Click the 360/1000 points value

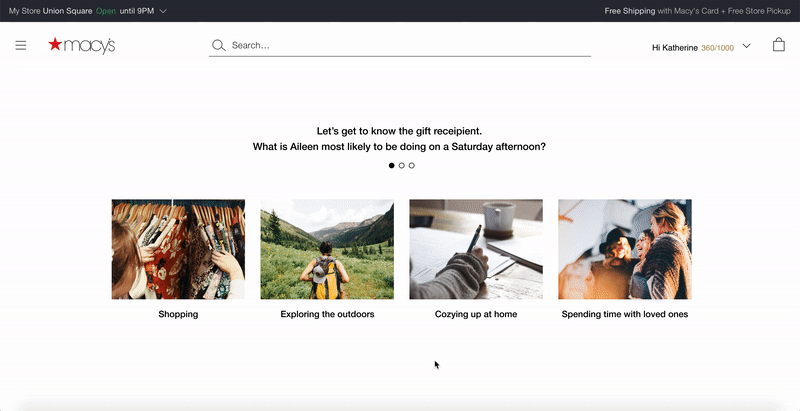(717, 48)
